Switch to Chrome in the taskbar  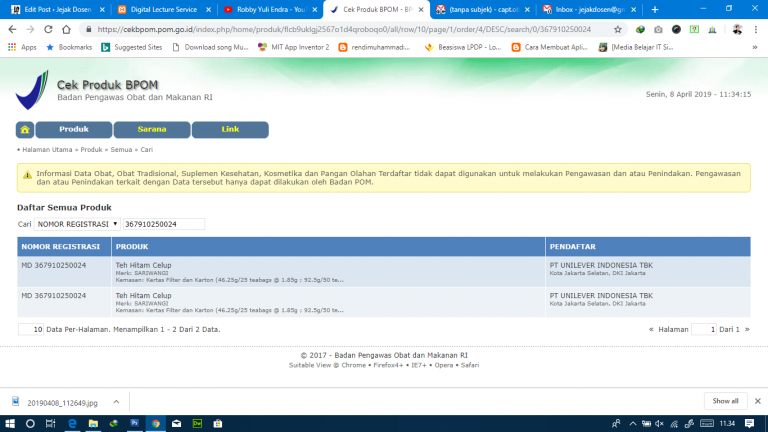[x=156, y=423]
